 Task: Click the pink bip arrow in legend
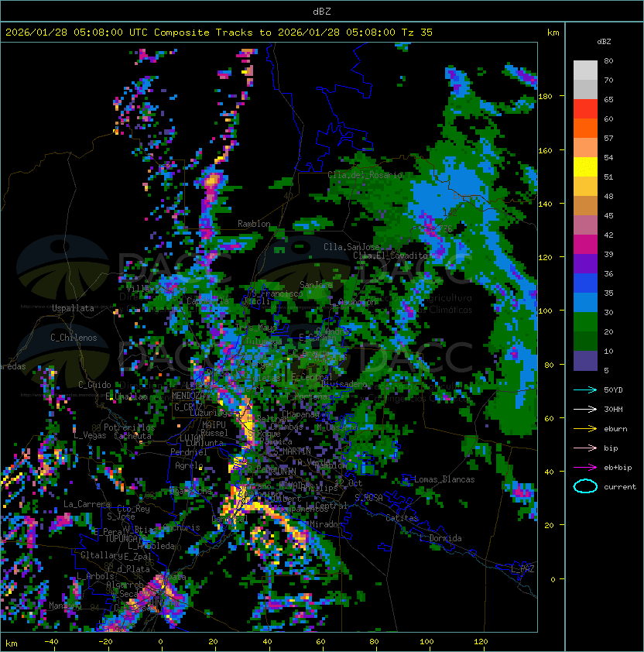585,448
